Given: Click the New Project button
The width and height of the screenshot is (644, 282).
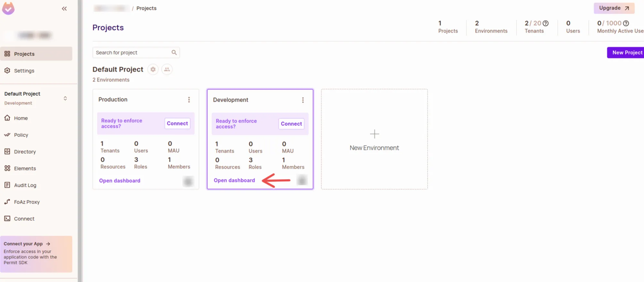Looking at the screenshot, I should tap(627, 52).
